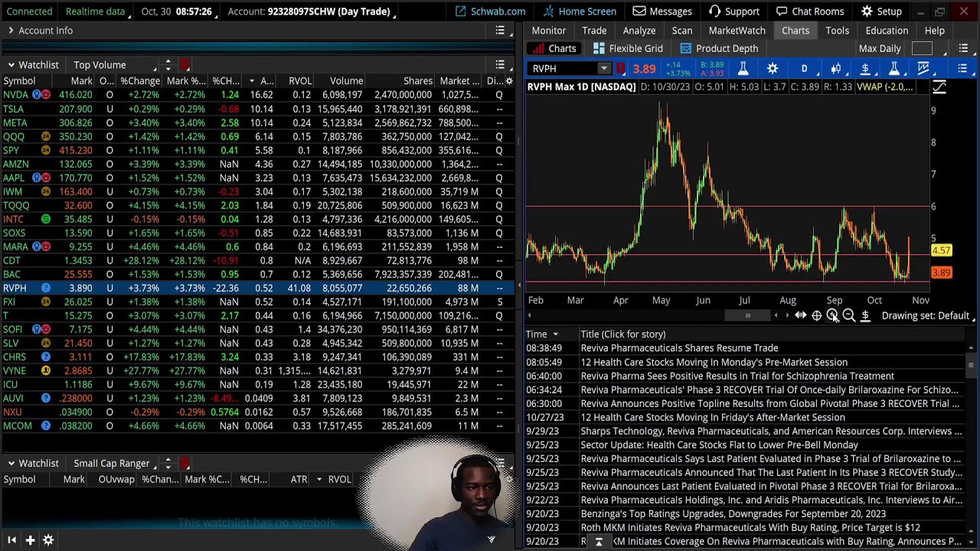Click the chart horizontal scrollbar thumb

point(748,315)
